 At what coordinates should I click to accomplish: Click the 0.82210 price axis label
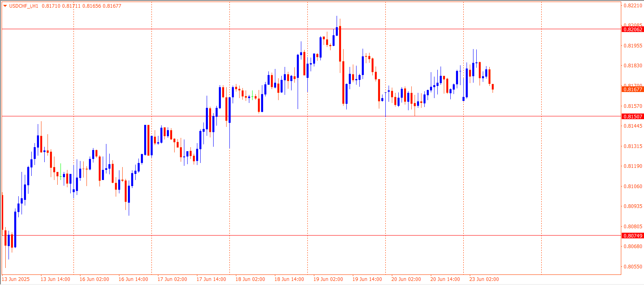(x=633, y=6)
